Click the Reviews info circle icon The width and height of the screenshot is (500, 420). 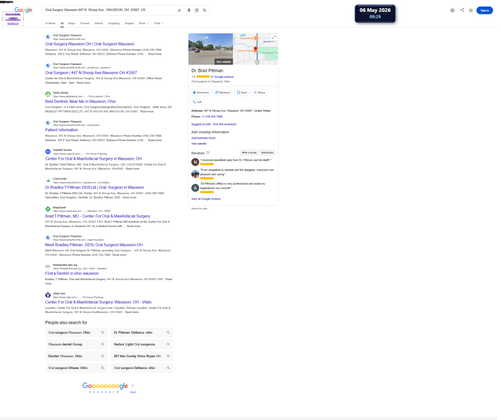(x=208, y=153)
